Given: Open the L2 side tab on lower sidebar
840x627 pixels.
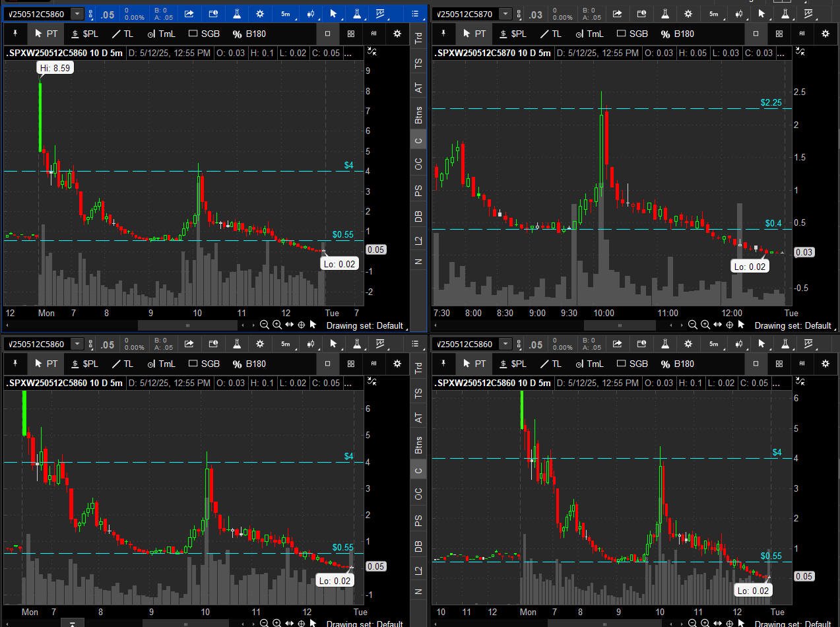Looking at the screenshot, I should [418, 571].
